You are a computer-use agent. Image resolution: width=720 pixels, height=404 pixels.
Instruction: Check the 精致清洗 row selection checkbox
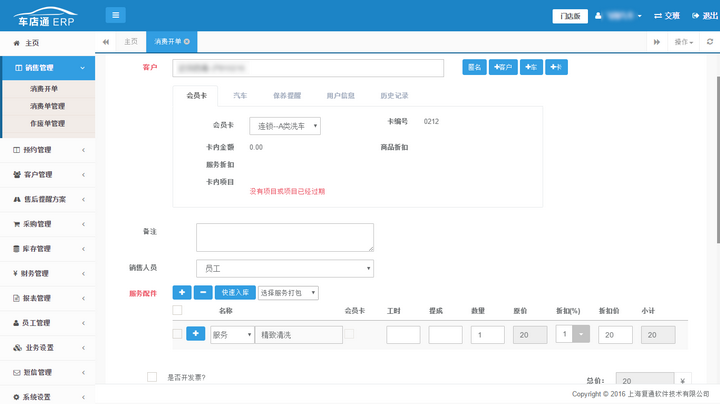pyautogui.click(x=177, y=334)
